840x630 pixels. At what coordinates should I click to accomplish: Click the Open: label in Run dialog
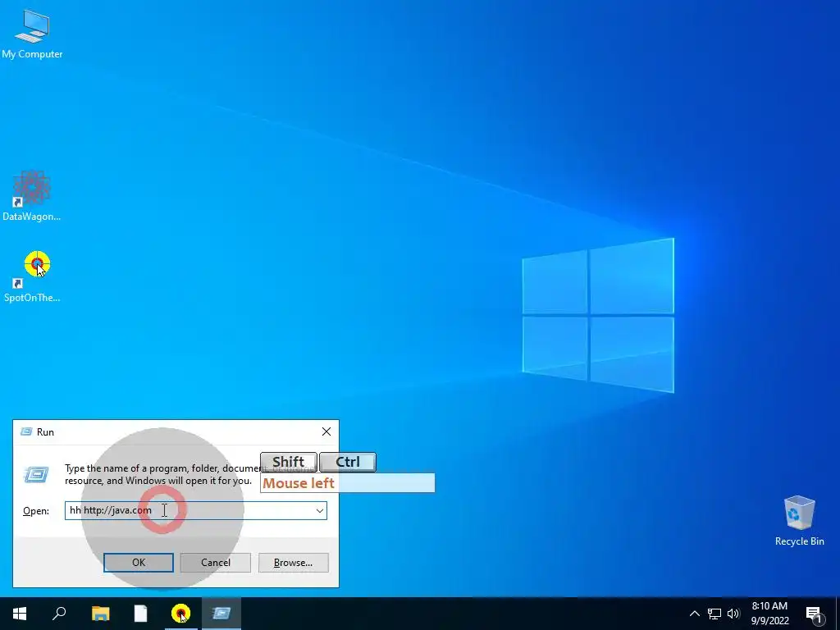tap(36, 511)
